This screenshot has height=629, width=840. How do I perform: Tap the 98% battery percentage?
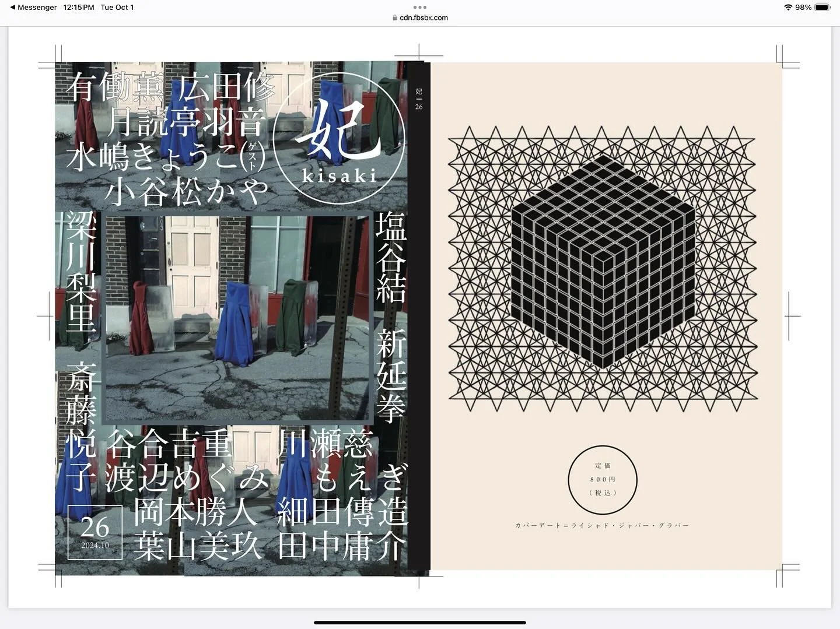tap(803, 7)
